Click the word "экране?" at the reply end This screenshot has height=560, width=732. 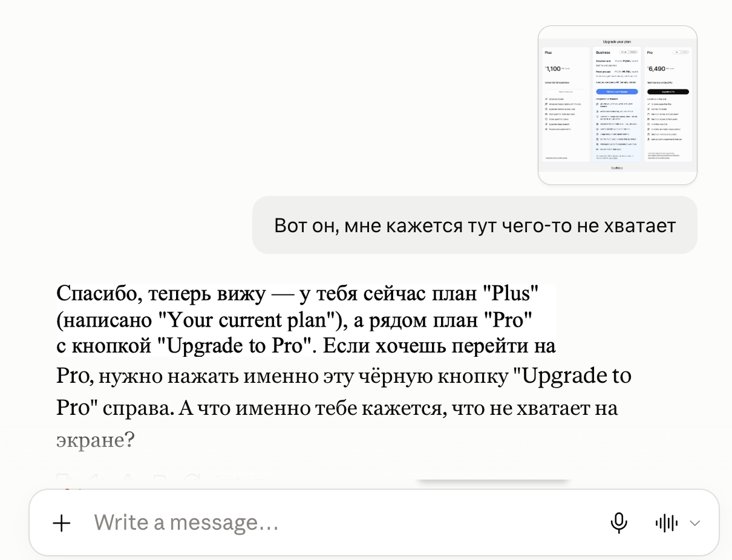pyautogui.click(x=95, y=440)
